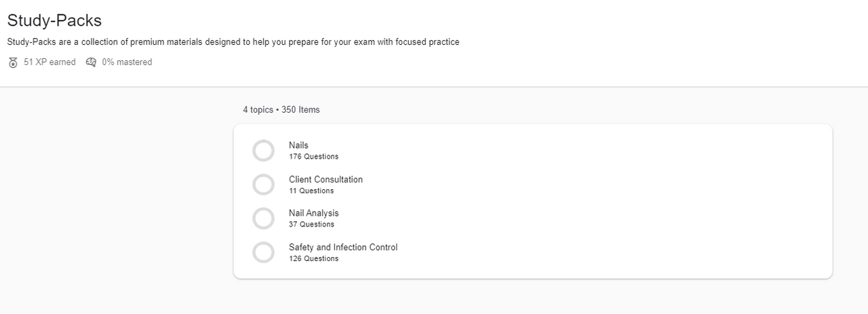Select the 126 Questions subtitle

pos(313,258)
